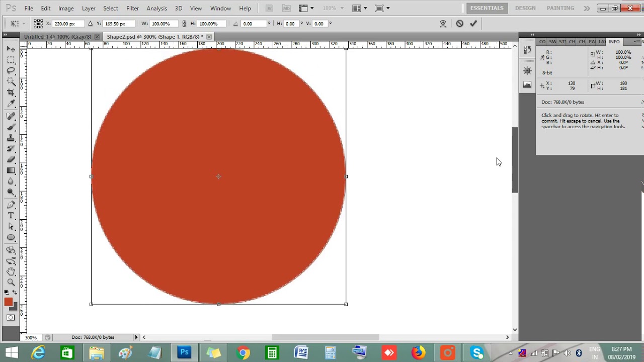Select the 3D Object Rotate tool
644x362 pixels.
pyautogui.click(x=11, y=250)
